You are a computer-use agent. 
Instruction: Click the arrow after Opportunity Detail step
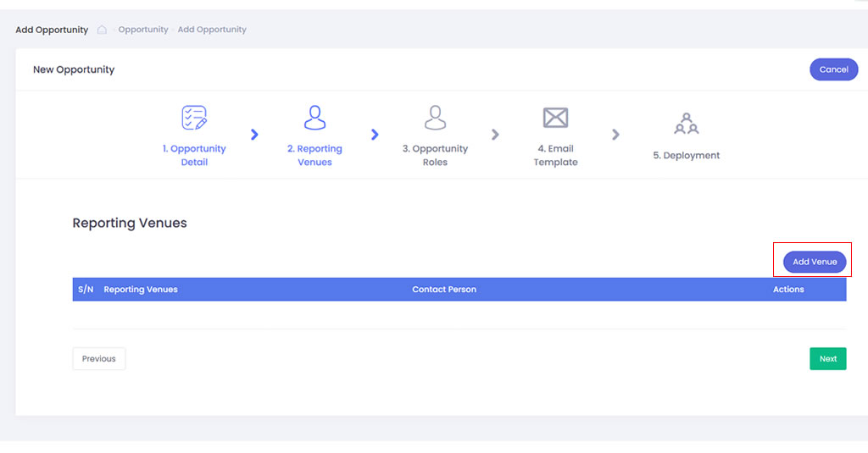(x=254, y=135)
